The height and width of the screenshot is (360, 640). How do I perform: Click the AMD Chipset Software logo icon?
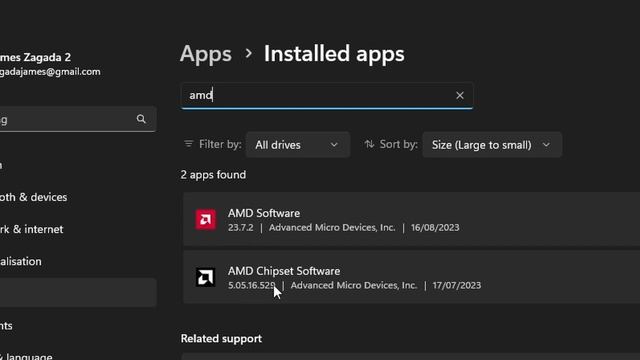point(205,278)
